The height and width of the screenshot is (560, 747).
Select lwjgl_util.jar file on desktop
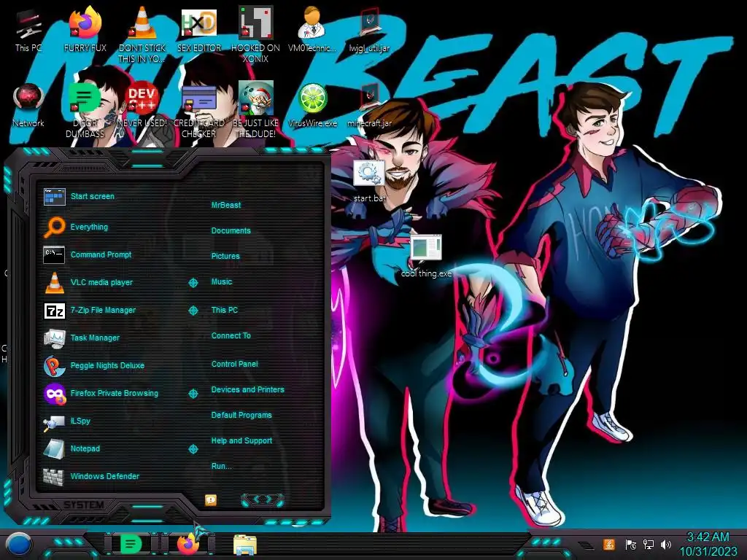pyautogui.click(x=369, y=29)
